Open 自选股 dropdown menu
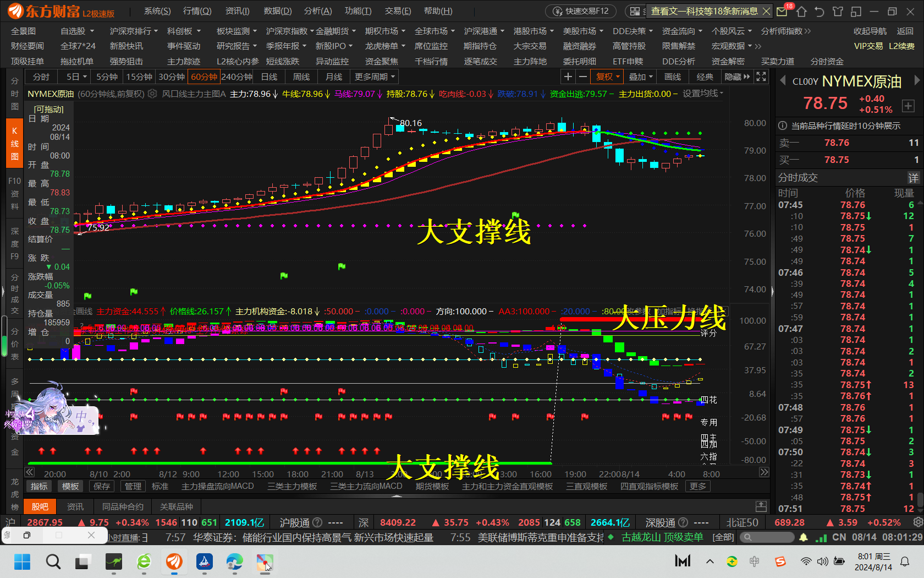The width and height of the screenshot is (924, 578). (x=77, y=31)
